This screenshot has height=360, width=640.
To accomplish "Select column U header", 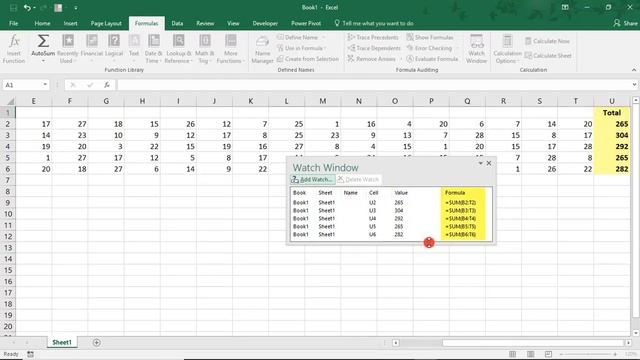I will pos(611,101).
